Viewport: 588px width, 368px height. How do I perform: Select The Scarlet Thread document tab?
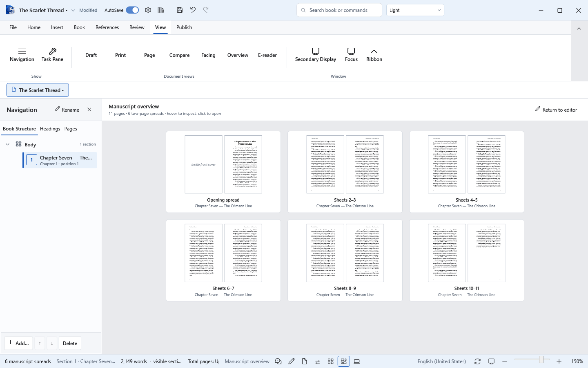coord(38,90)
